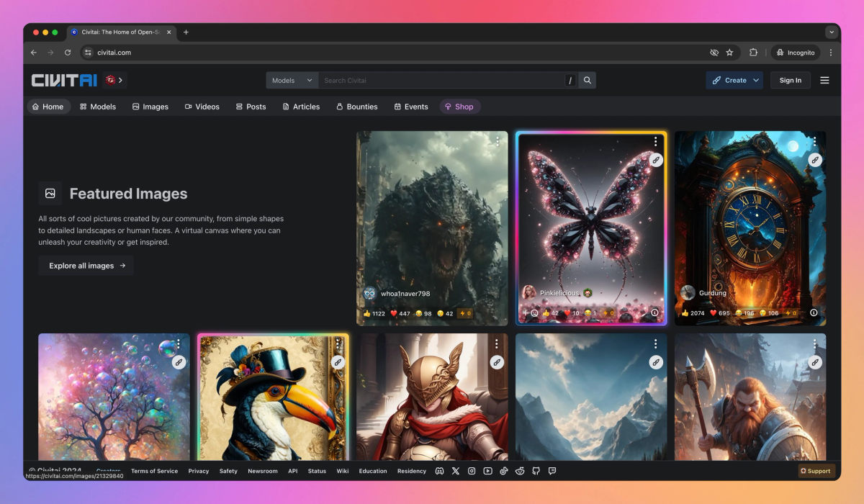Open the Terms of Service link
The width and height of the screenshot is (864, 504).
154,471
